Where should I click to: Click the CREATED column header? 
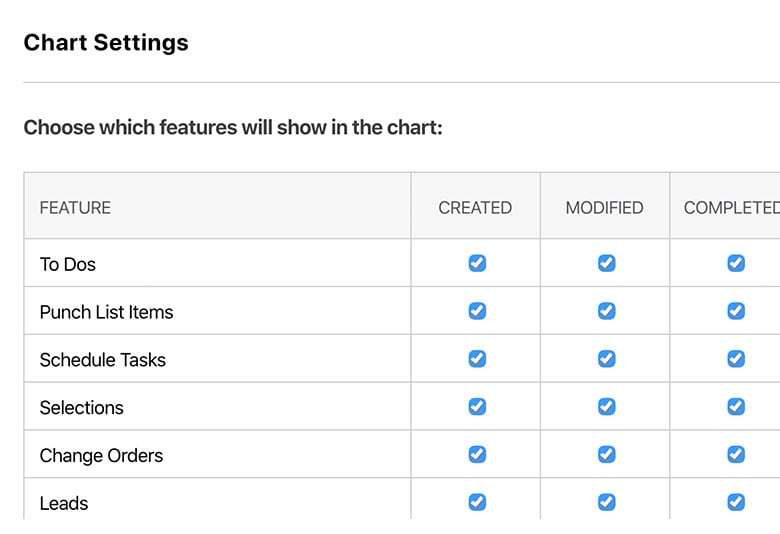pyautogui.click(x=475, y=208)
